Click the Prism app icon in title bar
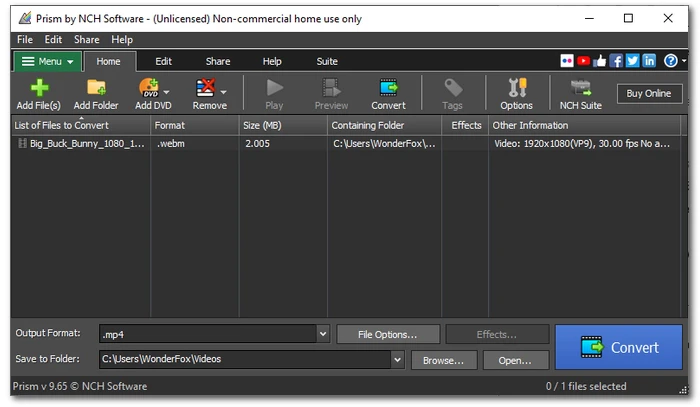 coord(25,18)
